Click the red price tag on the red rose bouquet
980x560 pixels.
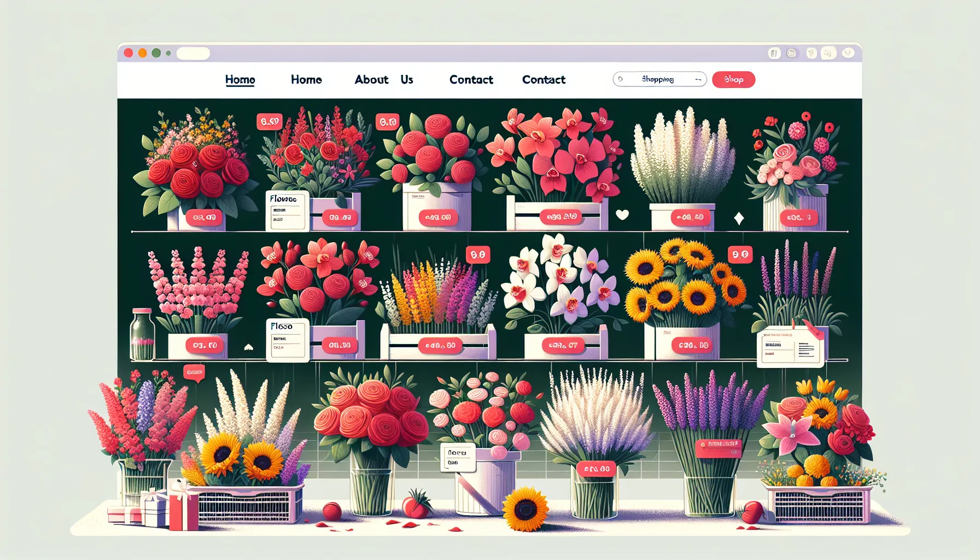205,217
